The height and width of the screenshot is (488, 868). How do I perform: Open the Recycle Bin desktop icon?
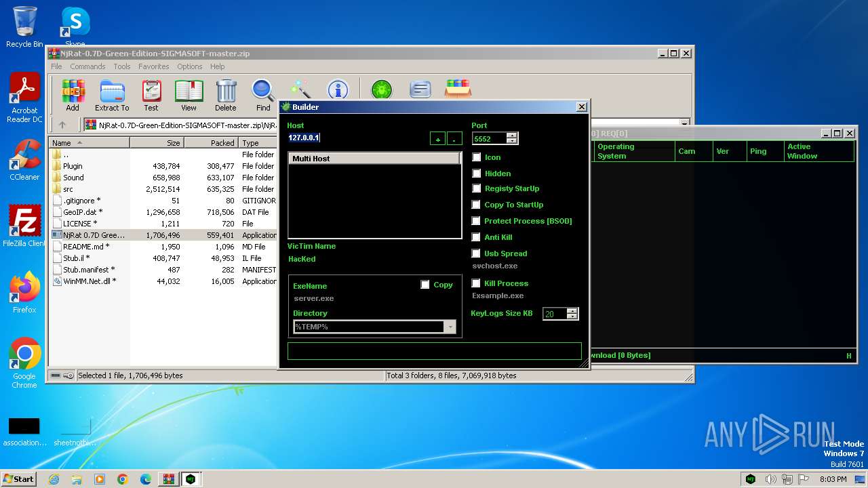24,27
